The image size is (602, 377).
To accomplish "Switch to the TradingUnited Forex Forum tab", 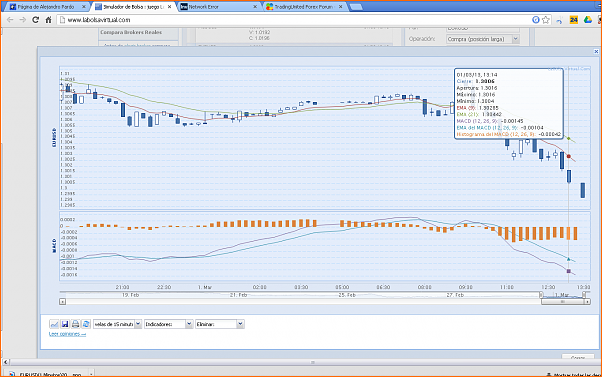I will click(305, 7).
